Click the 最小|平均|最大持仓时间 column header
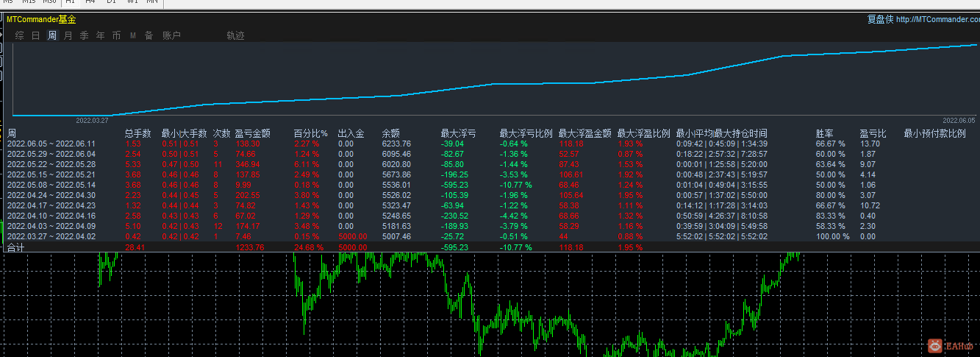 (722, 134)
